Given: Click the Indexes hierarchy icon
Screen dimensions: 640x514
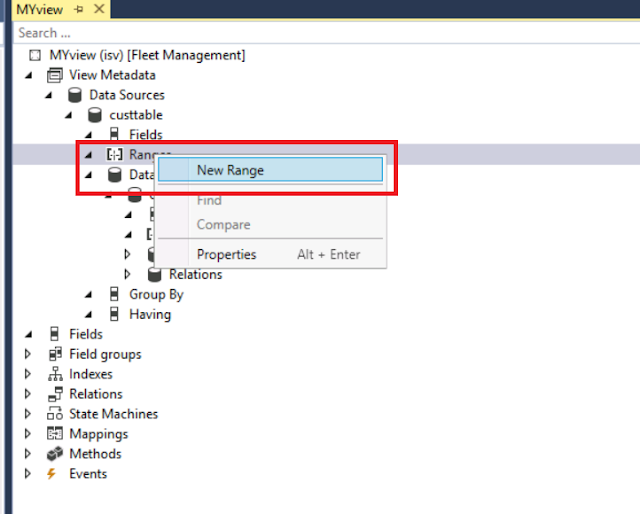Looking at the screenshot, I should pos(55,374).
